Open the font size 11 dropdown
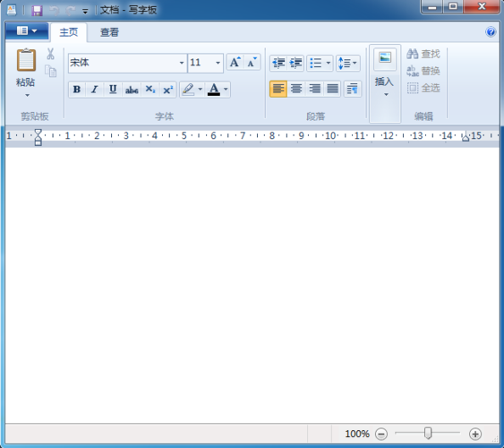The width and height of the screenshot is (504, 448). pyautogui.click(x=218, y=63)
